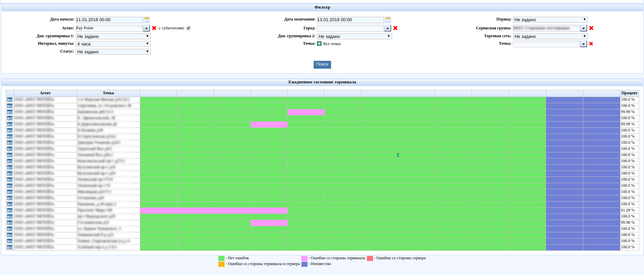Toggle the с субагентами checkbox
The height and width of the screenshot is (275, 644).
(188, 28)
